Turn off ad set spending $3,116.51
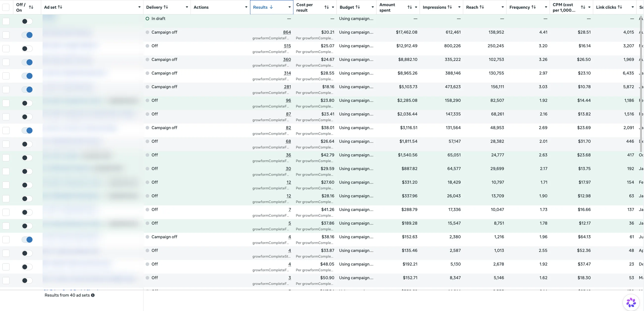The width and height of the screenshot is (644, 311). [27, 130]
